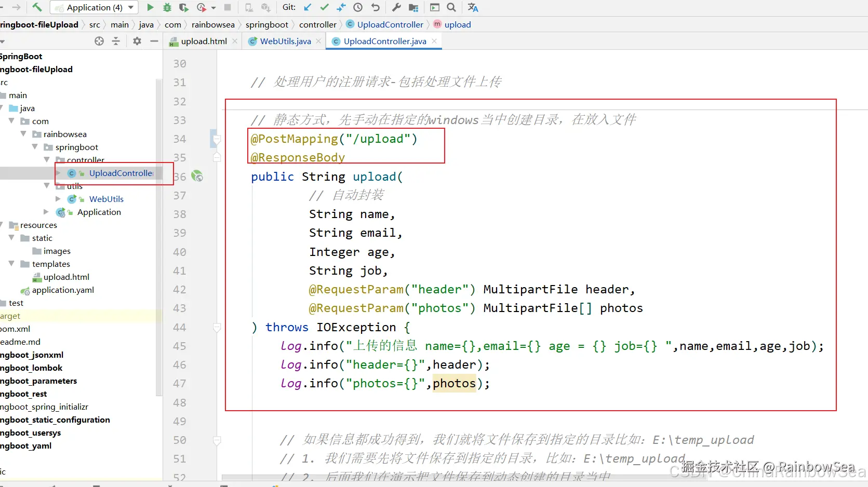Click the Stop process square icon
Screen dimensions: 868x487
tap(228, 7)
